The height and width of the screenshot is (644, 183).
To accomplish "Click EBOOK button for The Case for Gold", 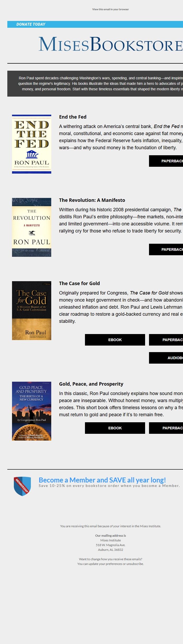I will (115, 340).
